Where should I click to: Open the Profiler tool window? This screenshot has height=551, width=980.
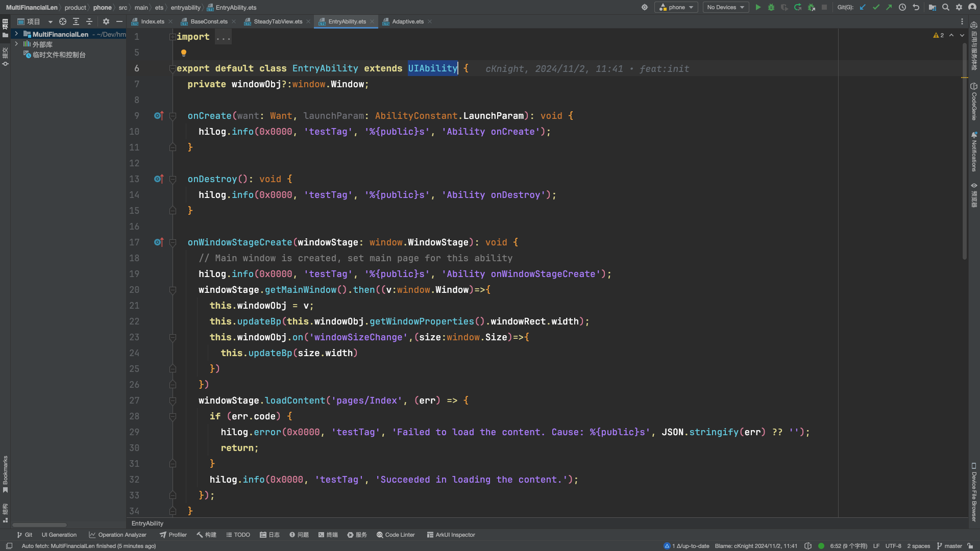[173, 535]
